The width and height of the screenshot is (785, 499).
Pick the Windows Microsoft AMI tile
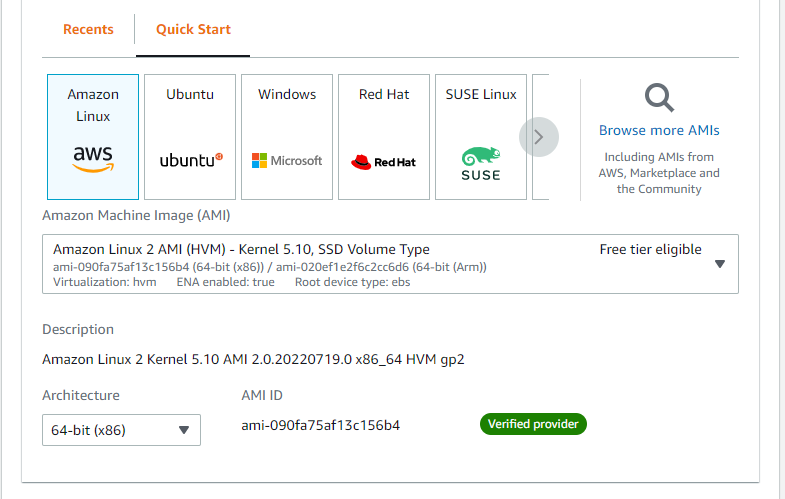[x=287, y=137]
